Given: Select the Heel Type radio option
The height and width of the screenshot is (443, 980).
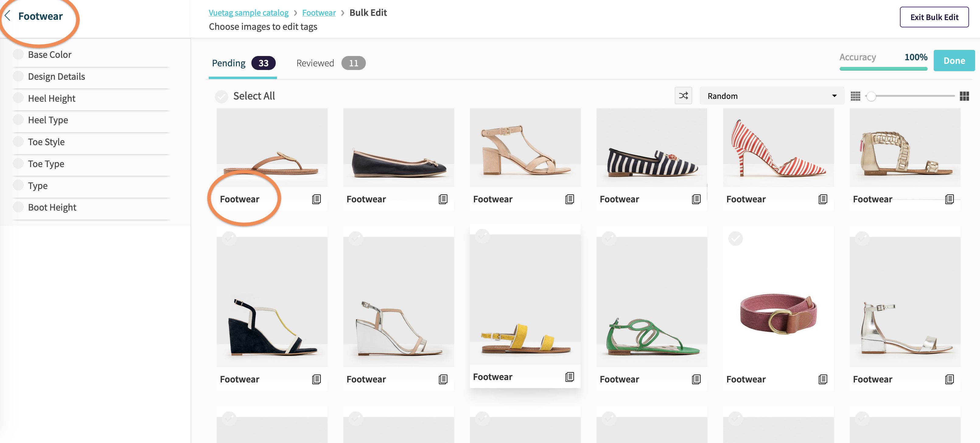Looking at the screenshot, I should [18, 119].
